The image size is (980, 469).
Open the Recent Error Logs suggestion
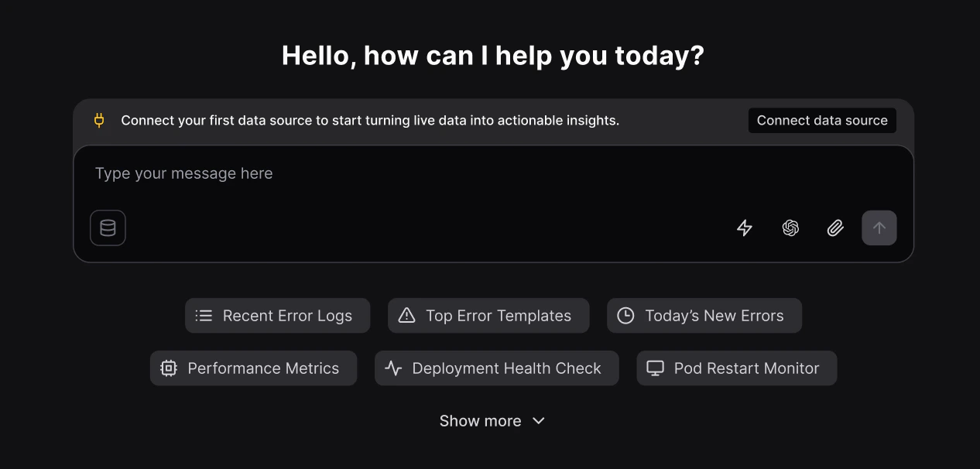(277, 315)
